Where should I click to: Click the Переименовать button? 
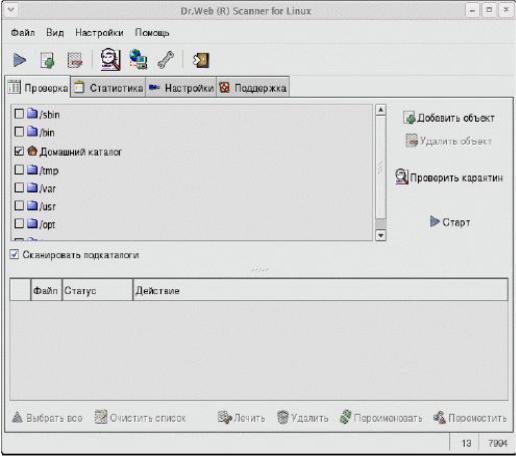point(381,418)
